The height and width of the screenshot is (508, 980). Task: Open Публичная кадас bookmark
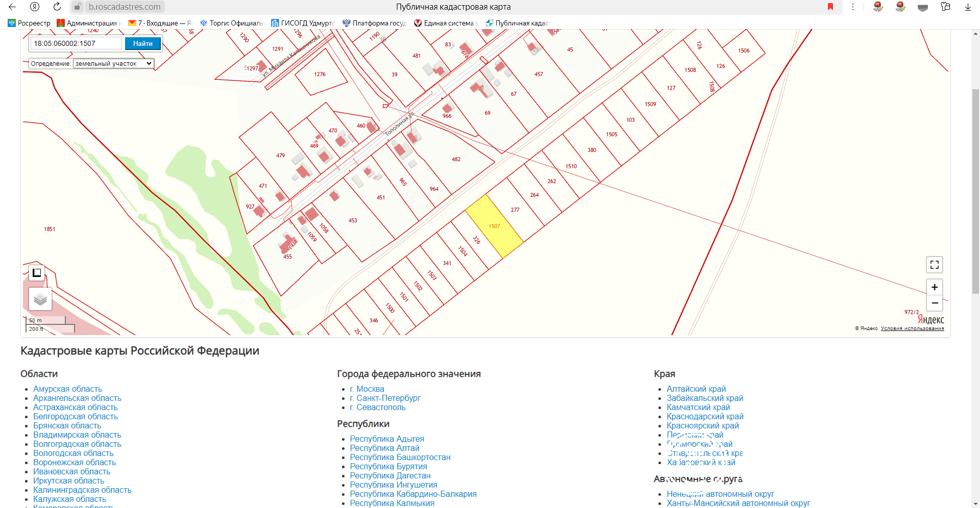coord(517,23)
